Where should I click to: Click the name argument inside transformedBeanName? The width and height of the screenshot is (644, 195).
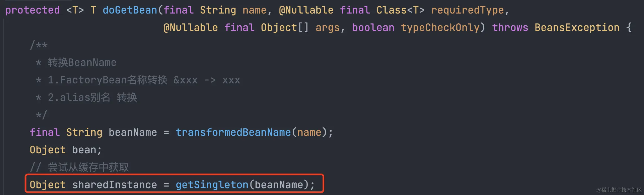tap(309, 132)
